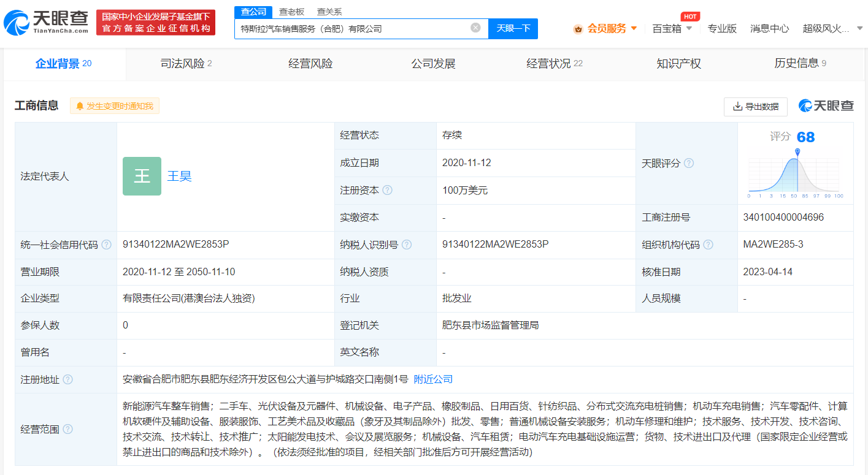Viewport: 868px width, 475px height.
Task: Open the 消息中心 link
Action: 770,28
